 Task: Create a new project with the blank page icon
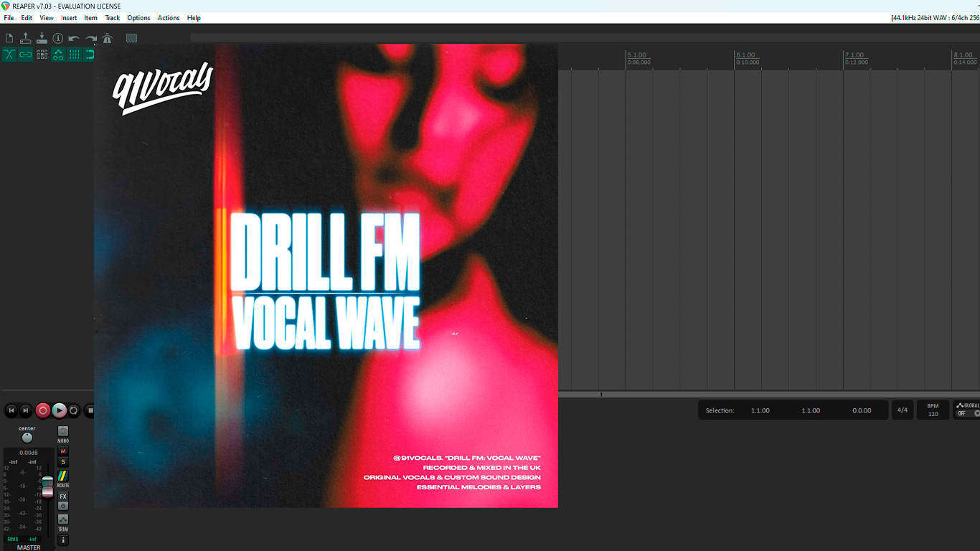pos(9,38)
